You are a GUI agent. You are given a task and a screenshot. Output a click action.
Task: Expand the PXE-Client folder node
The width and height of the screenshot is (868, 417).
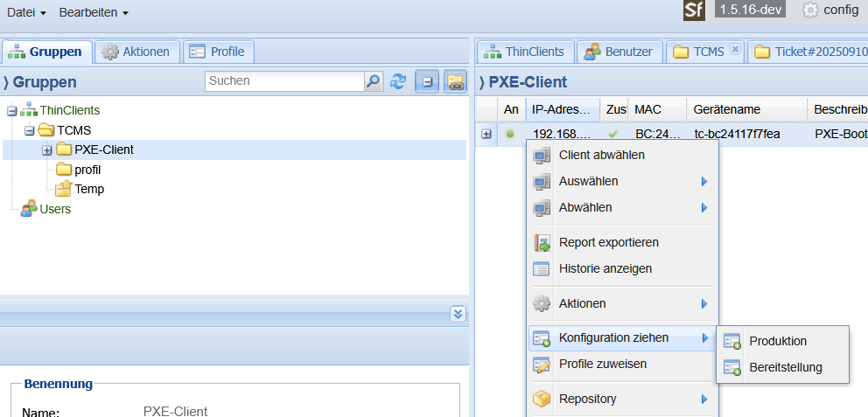(47, 149)
